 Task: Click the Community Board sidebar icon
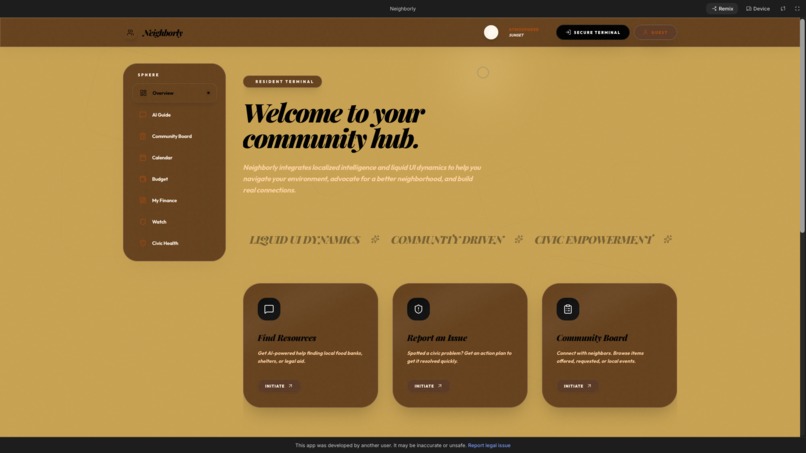click(143, 136)
